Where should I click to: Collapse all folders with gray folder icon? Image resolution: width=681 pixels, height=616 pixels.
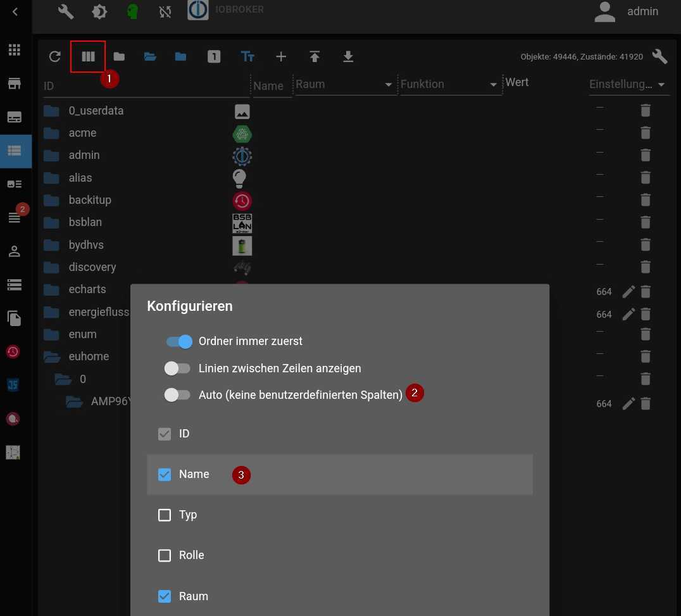tap(119, 56)
